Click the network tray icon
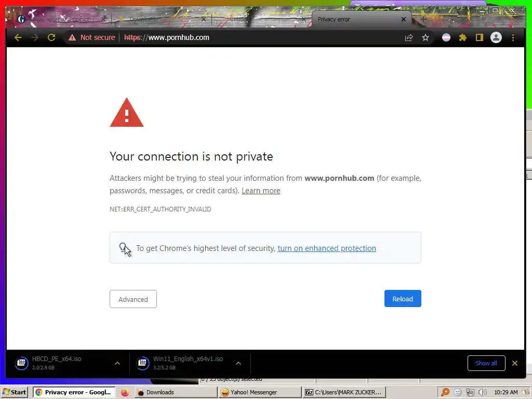The width and height of the screenshot is (532, 399). point(470,392)
